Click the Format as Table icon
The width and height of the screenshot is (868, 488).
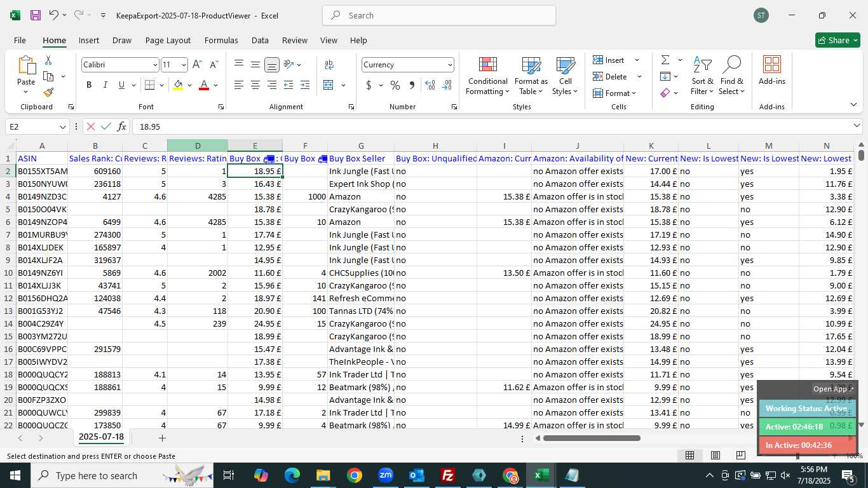click(531, 65)
